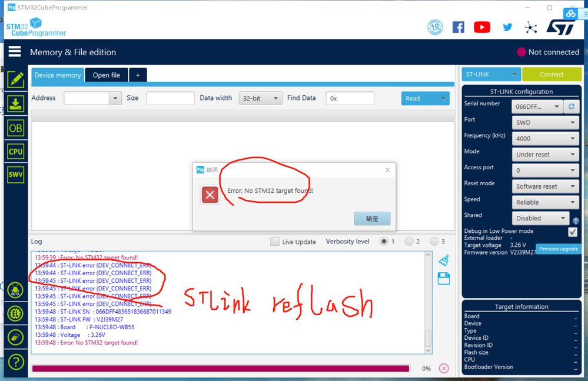Viewport: 588px width, 381px height.
Task: Click the log line 'Voltage : 3.26V'
Action: pos(70,335)
